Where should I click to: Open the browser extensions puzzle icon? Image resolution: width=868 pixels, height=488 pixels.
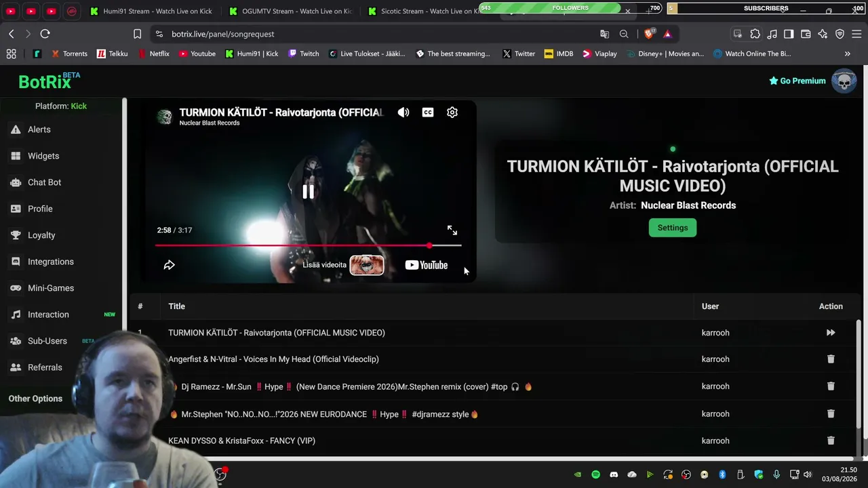pyautogui.click(x=755, y=34)
